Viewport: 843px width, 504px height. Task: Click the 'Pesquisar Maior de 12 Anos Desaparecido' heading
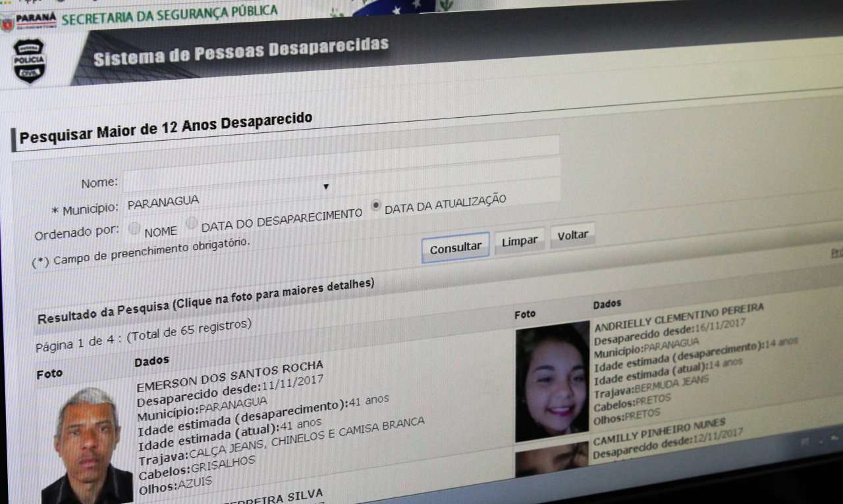pos(165,128)
